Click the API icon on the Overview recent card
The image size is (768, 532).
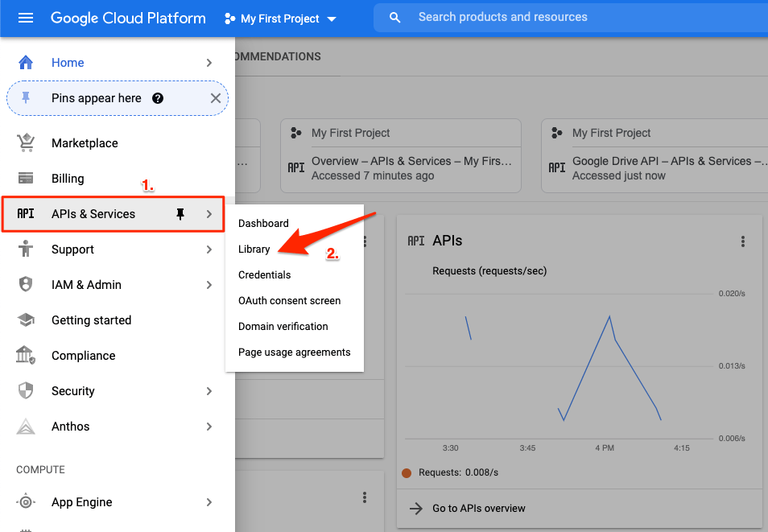click(x=295, y=167)
